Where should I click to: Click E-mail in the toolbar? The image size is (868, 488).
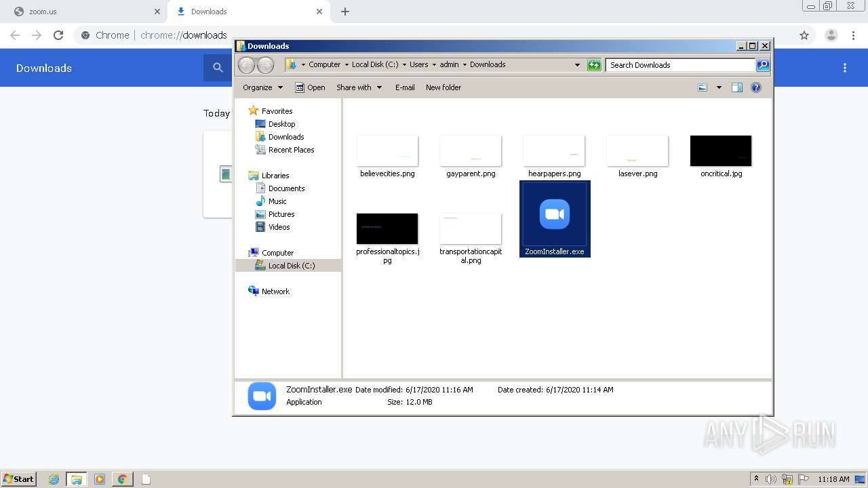(x=405, y=87)
